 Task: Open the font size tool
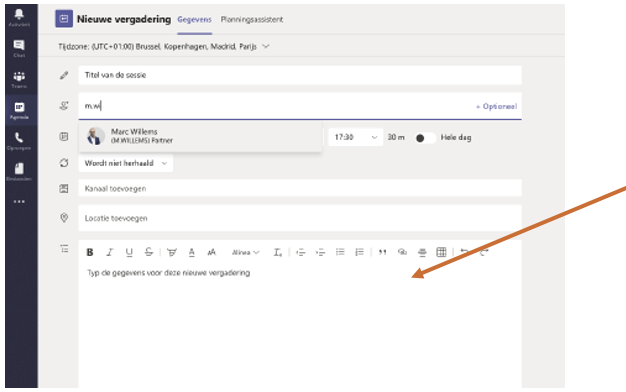pos(211,252)
